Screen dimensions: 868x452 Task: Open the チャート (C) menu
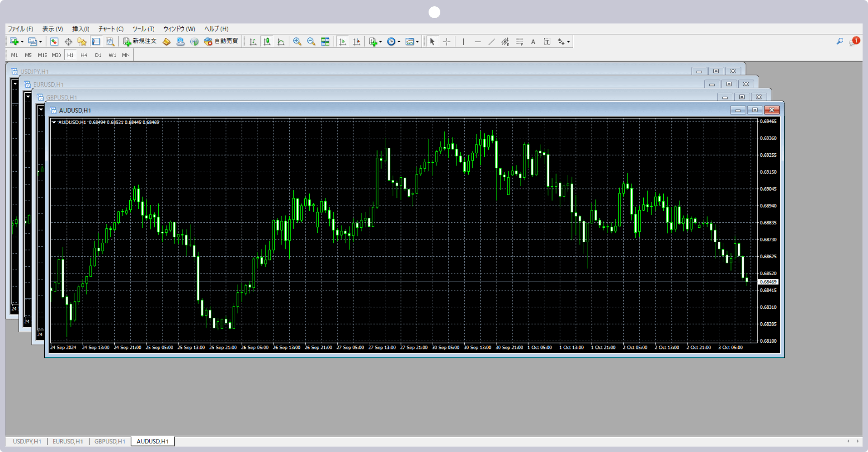[x=111, y=29]
